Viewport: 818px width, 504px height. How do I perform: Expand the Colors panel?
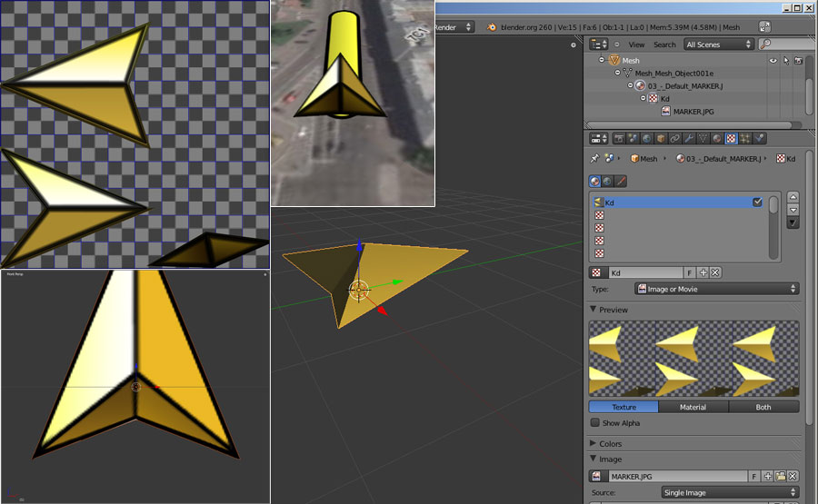click(611, 444)
